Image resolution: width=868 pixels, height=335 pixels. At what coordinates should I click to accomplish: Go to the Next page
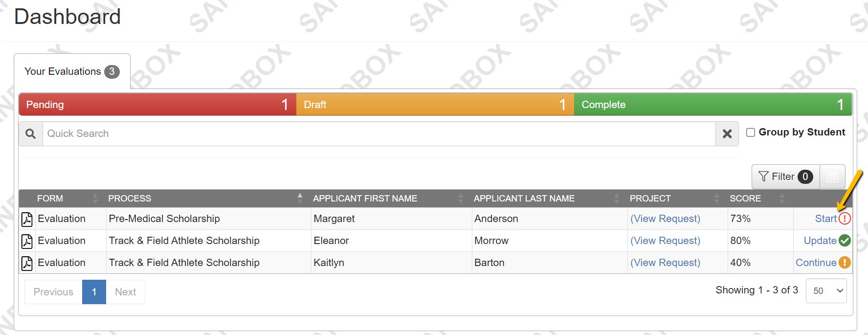pos(125,292)
